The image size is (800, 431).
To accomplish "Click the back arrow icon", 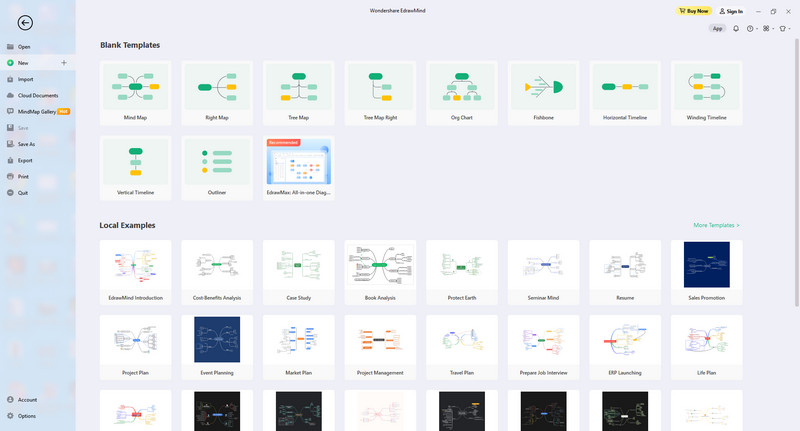I will 25,22.
